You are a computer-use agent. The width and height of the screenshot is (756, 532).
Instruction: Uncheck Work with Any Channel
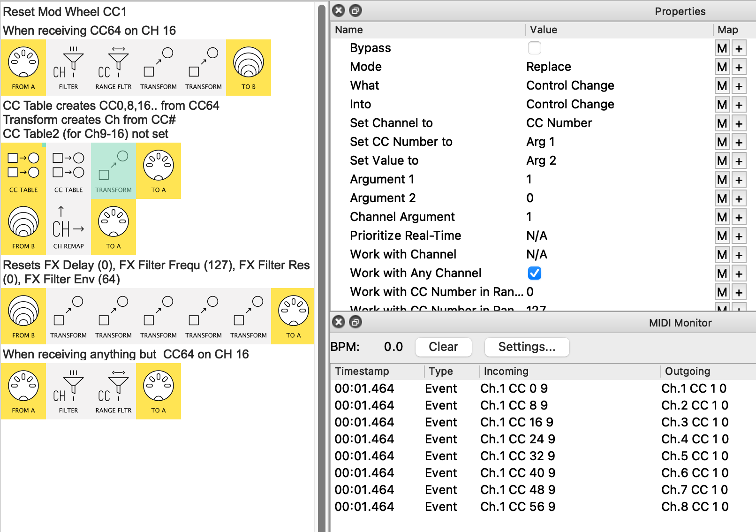click(534, 273)
